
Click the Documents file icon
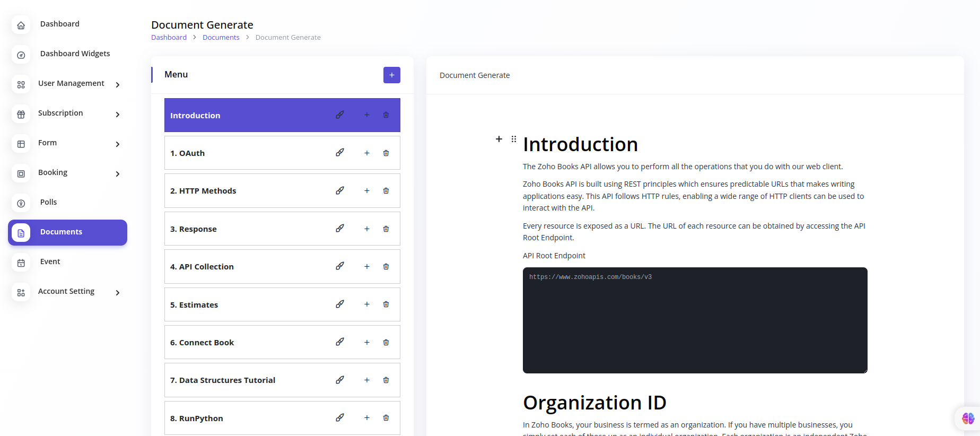(x=21, y=233)
